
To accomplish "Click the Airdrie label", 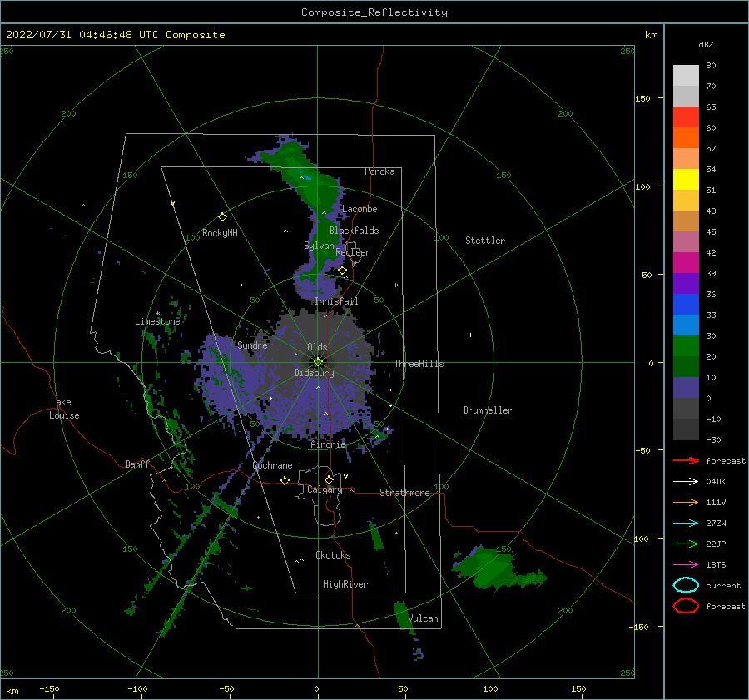I will (x=328, y=444).
